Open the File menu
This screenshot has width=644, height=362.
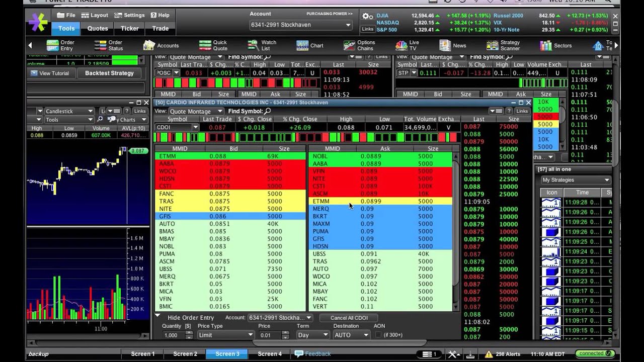[x=66, y=15]
